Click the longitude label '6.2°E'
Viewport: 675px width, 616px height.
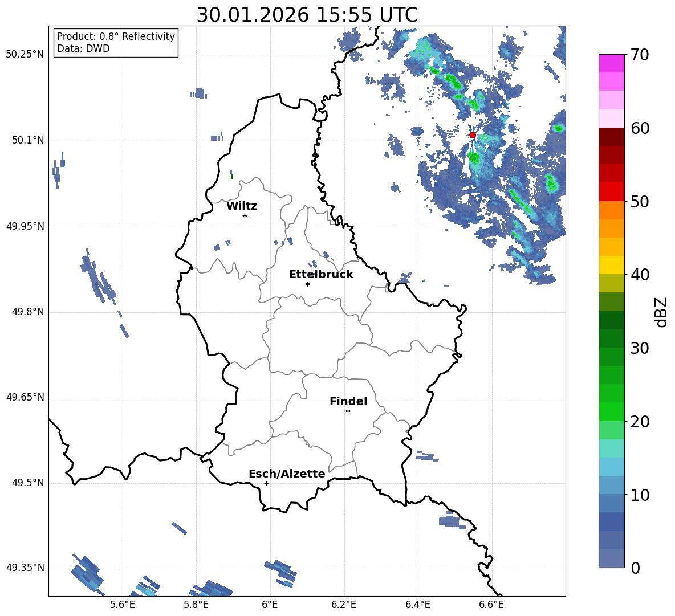(344, 605)
